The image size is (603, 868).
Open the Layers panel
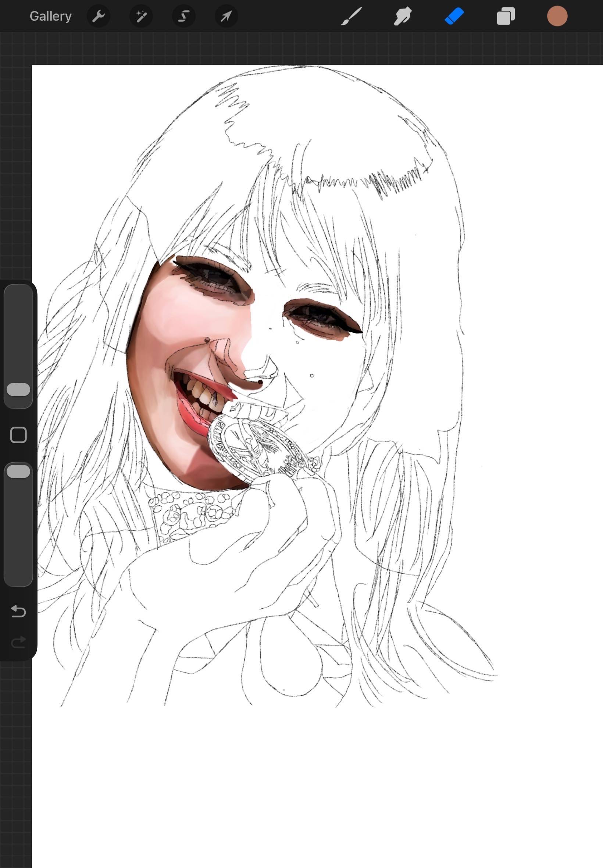[x=506, y=16]
